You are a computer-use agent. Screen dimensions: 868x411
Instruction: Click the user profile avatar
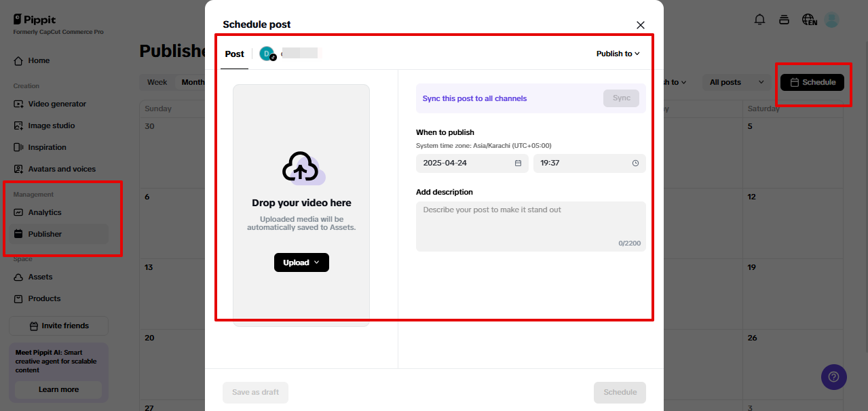tap(831, 20)
